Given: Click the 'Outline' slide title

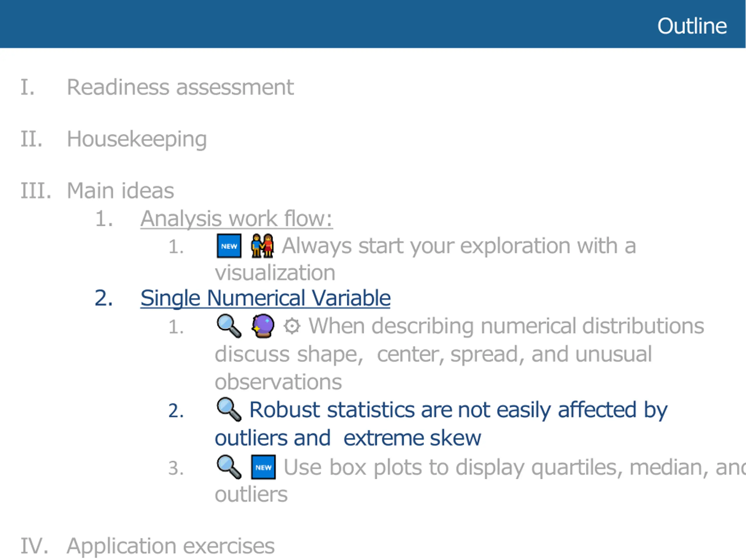Looking at the screenshot, I should [692, 26].
